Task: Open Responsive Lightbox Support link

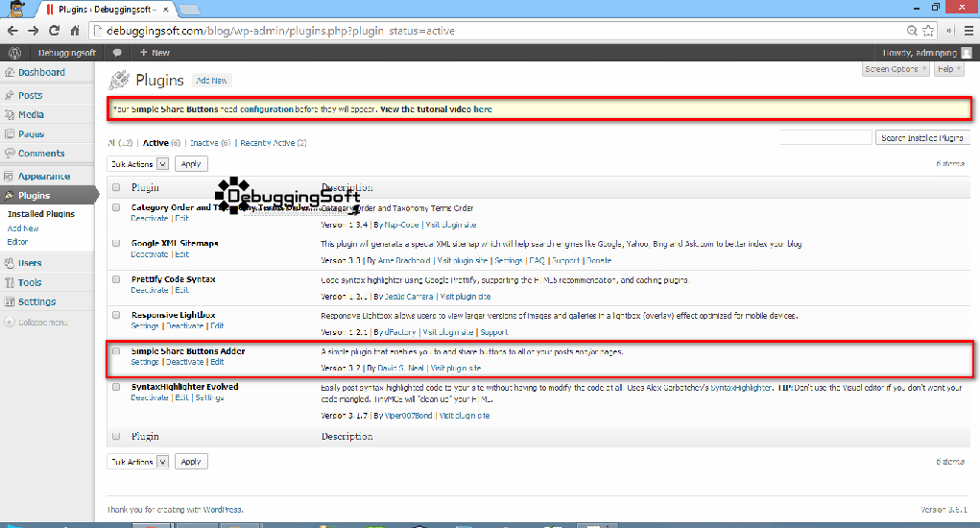Action: pyautogui.click(x=493, y=332)
